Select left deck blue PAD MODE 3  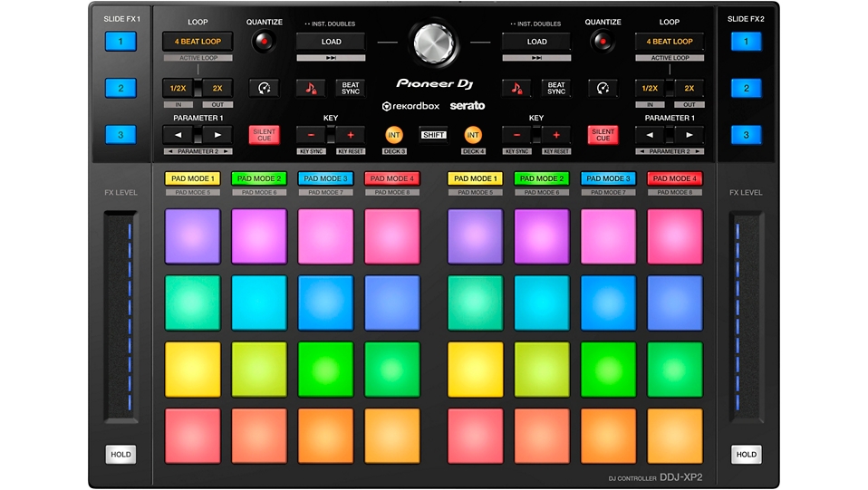(325, 178)
